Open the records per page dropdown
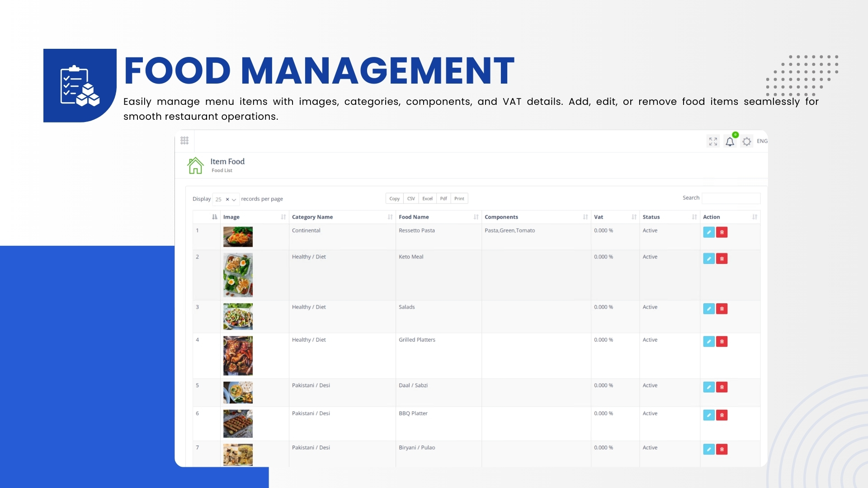Image resolution: width=868 pixels, height=488 pixels. coord(234,199)
